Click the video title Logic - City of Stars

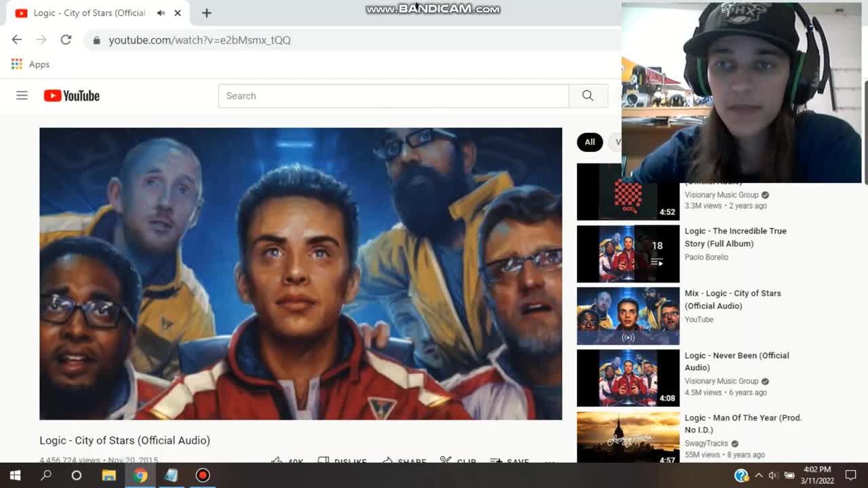(x=125, y=441)
